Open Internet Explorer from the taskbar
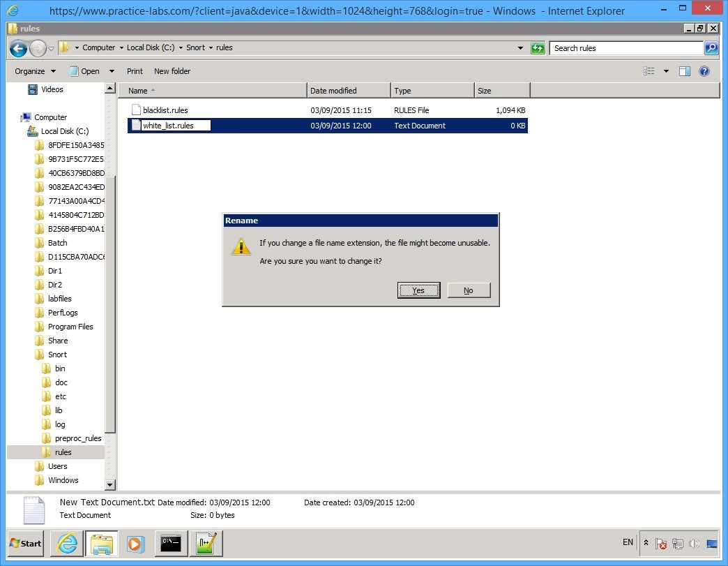 click(66, 543)
